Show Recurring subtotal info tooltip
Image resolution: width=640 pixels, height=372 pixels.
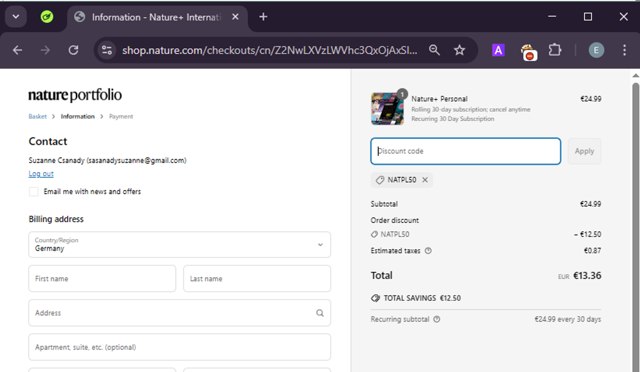tap(437, 319)
